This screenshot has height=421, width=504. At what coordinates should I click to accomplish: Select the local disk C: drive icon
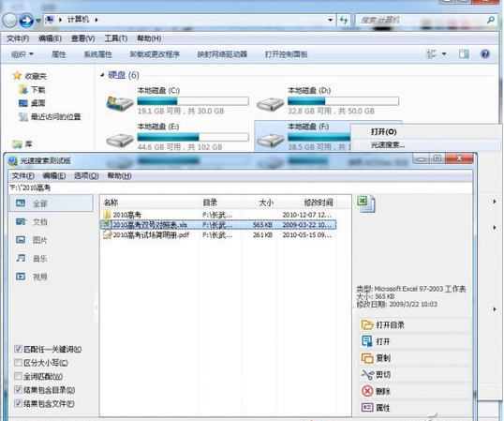click(120, 103)
